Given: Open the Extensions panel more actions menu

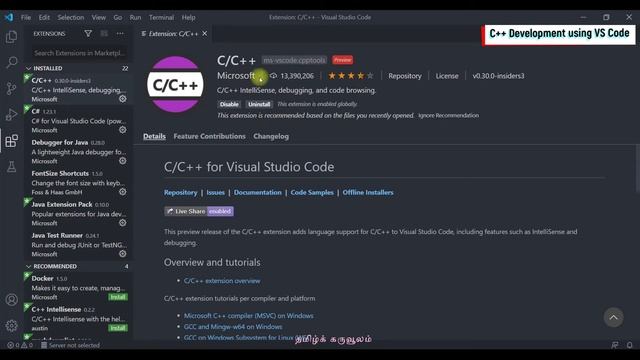Looking at the screenshot, I should 120,33.
